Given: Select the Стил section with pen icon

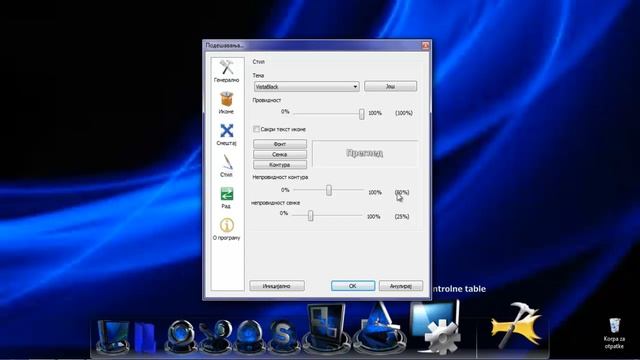Looking at the screenshot, I should pyautogui.click(x=227, y=166).
